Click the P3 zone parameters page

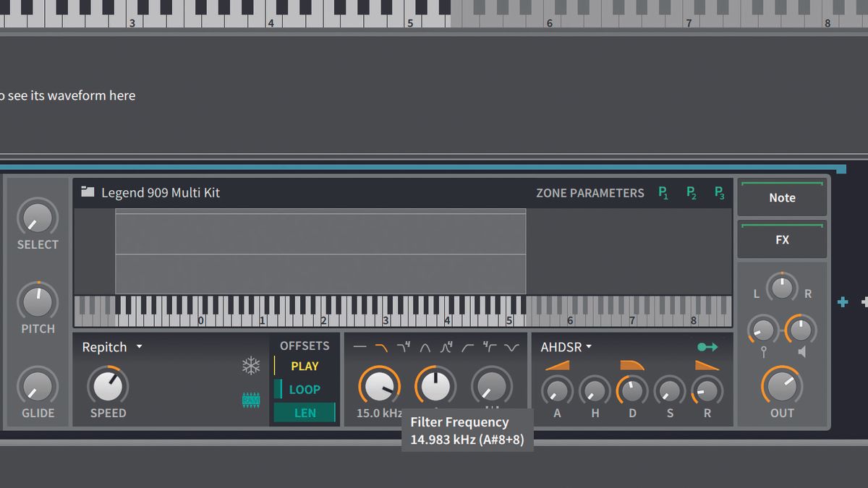718,192
